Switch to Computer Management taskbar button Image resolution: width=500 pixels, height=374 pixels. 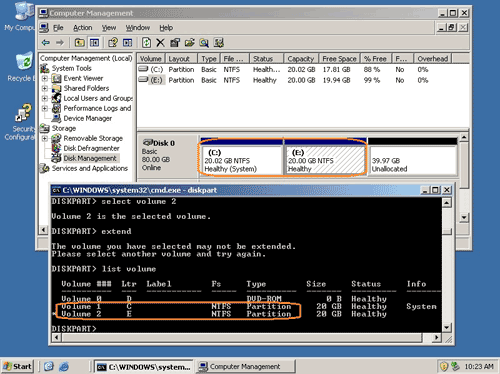pos(245,367)
